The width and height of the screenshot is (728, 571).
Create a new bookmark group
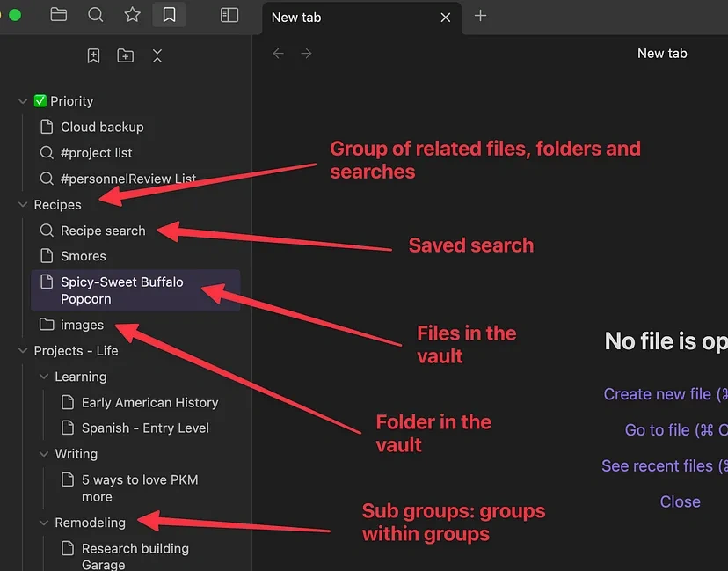126,55
